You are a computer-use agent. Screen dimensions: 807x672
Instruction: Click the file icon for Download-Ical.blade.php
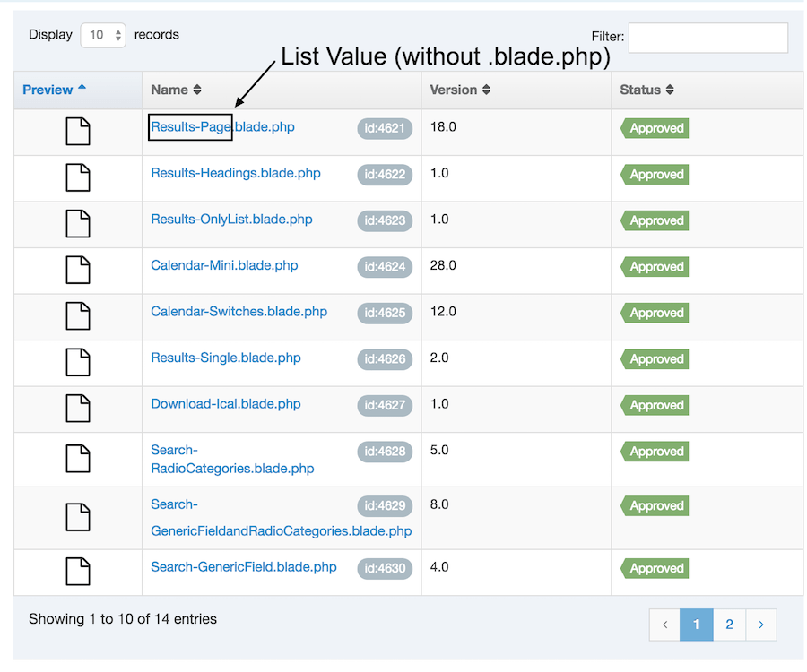pyautogui.click(x=78, y=408)
